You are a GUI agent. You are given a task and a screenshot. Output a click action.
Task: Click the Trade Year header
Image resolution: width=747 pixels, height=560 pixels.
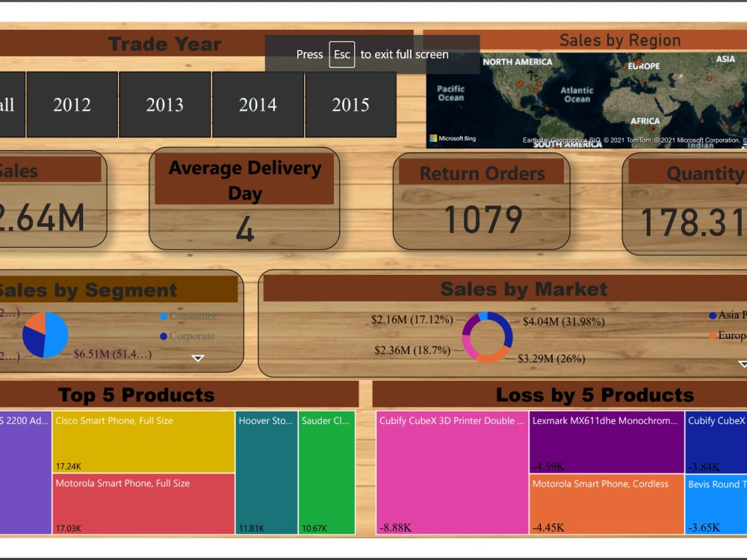[165, 44]
